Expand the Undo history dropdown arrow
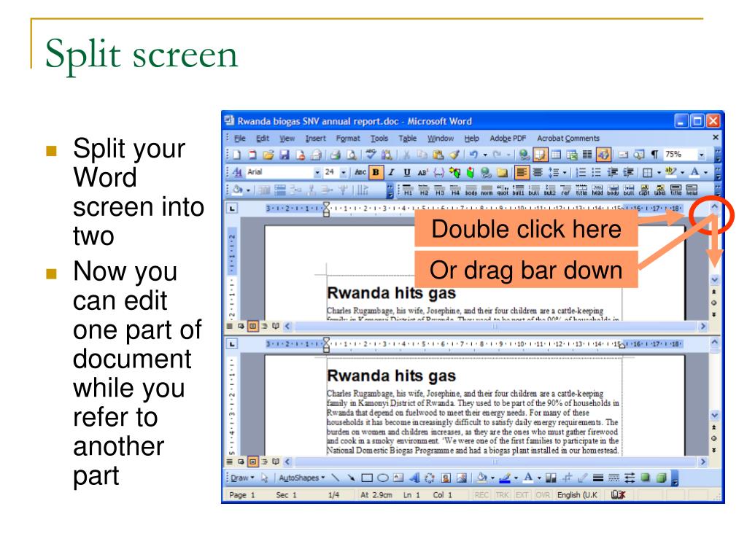747x560 pixels. click(x=485, y=155)
